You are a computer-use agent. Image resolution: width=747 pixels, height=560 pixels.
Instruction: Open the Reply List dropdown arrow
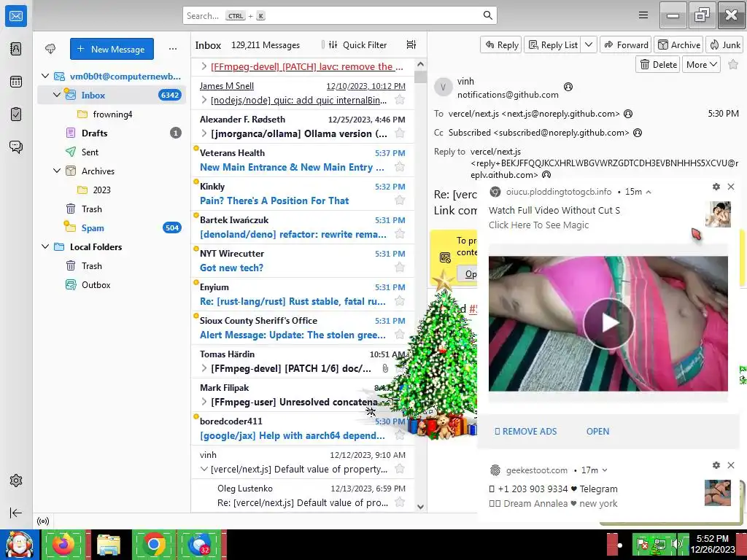pos(589,44)
